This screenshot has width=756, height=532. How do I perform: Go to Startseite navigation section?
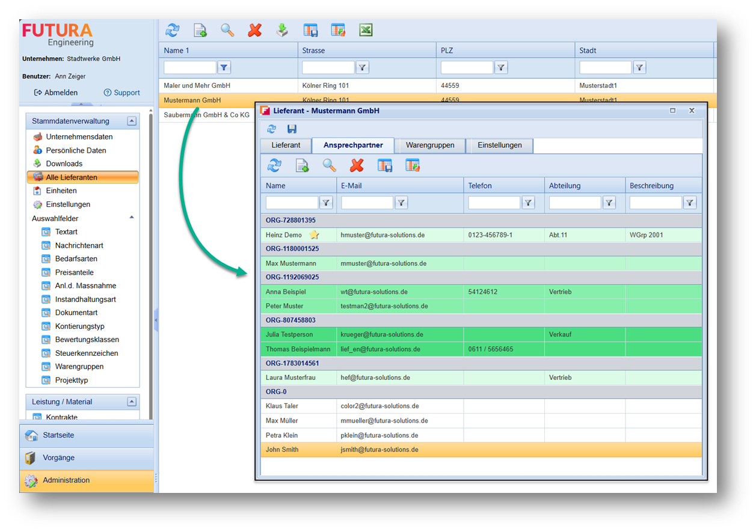tap(87, 435)
